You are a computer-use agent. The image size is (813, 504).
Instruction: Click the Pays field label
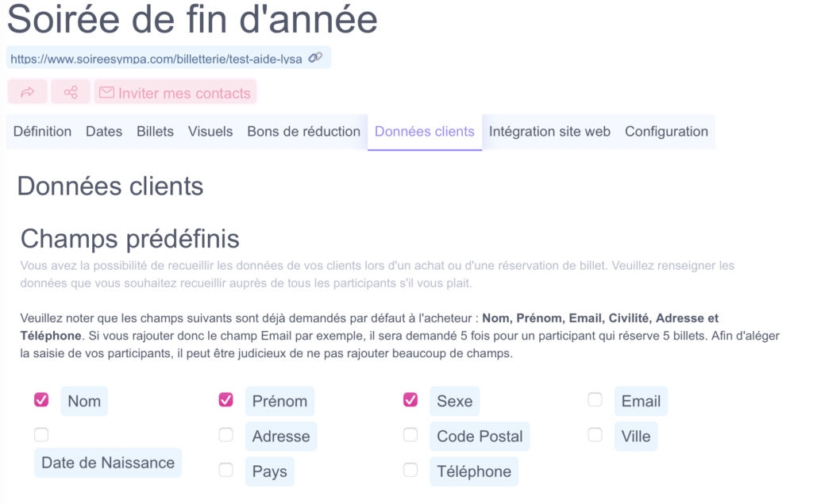click(270, 471)
